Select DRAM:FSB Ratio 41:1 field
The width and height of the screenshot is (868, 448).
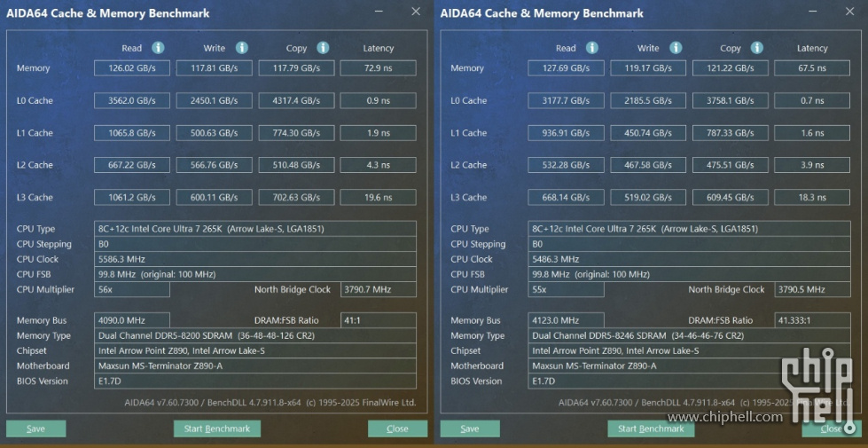click(x=378, y=320)
